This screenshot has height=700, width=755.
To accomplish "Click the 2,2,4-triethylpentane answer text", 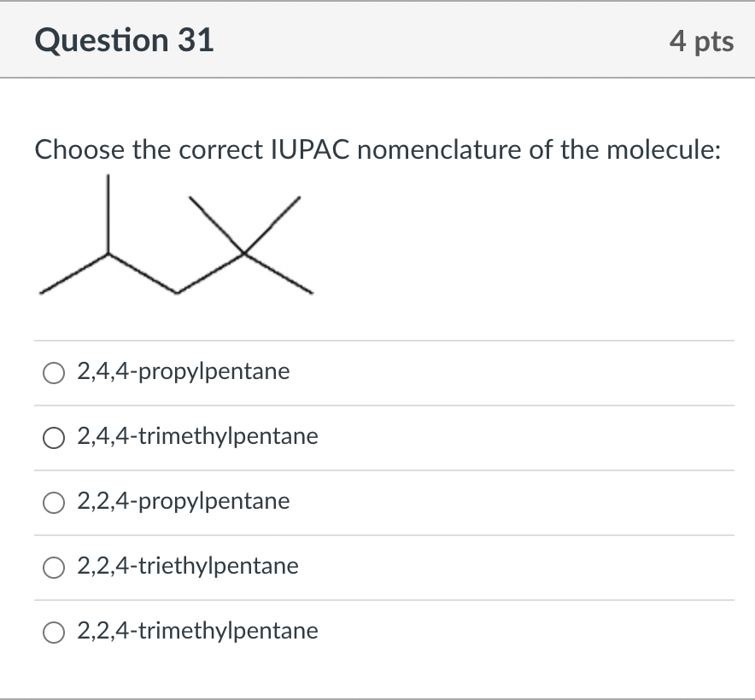I will pyautogui.click(x=187, y=566).
